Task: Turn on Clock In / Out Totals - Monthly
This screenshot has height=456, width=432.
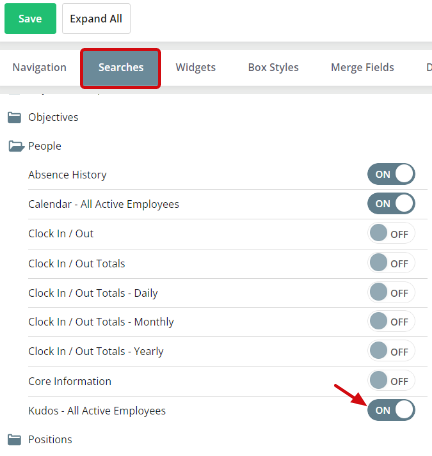Action: (391, 321)
